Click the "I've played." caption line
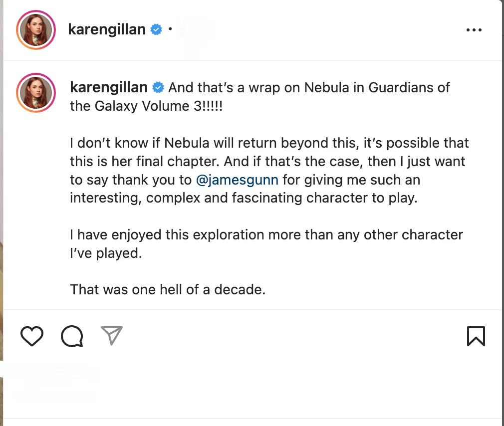The image size is (504, 426). pos(106,253)
